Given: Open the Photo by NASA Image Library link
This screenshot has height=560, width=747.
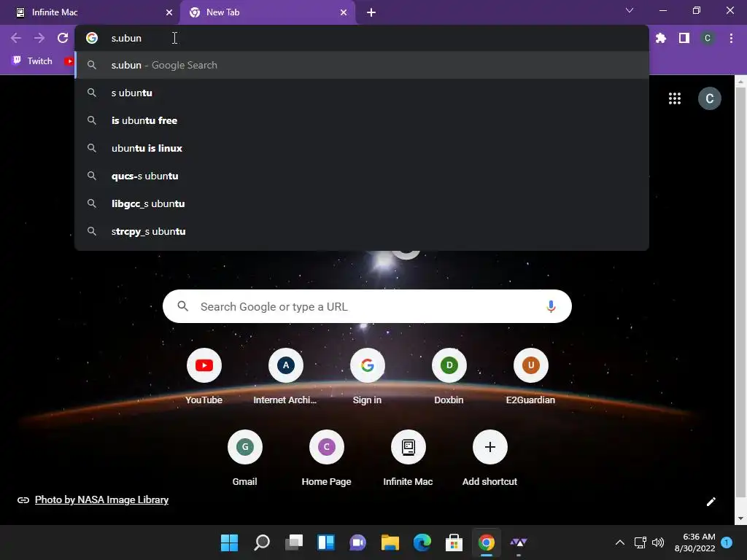Looking at the screenshot, I should point(101,499).
